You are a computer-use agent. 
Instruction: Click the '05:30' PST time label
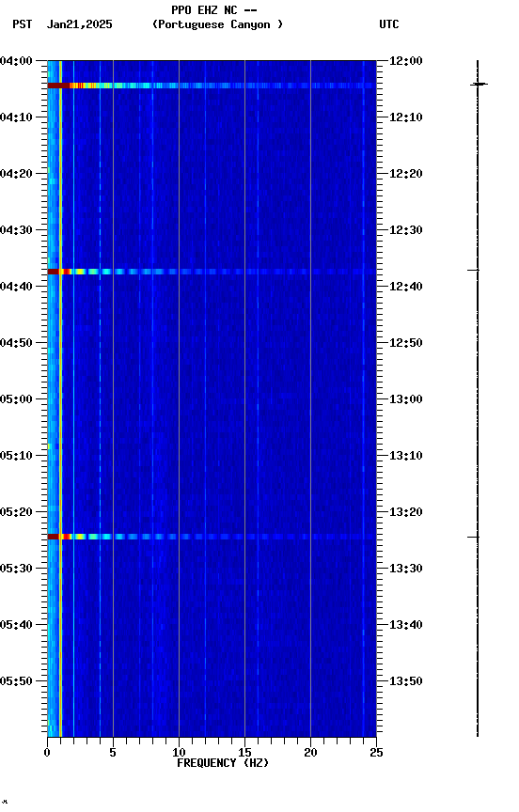(16, 570)
